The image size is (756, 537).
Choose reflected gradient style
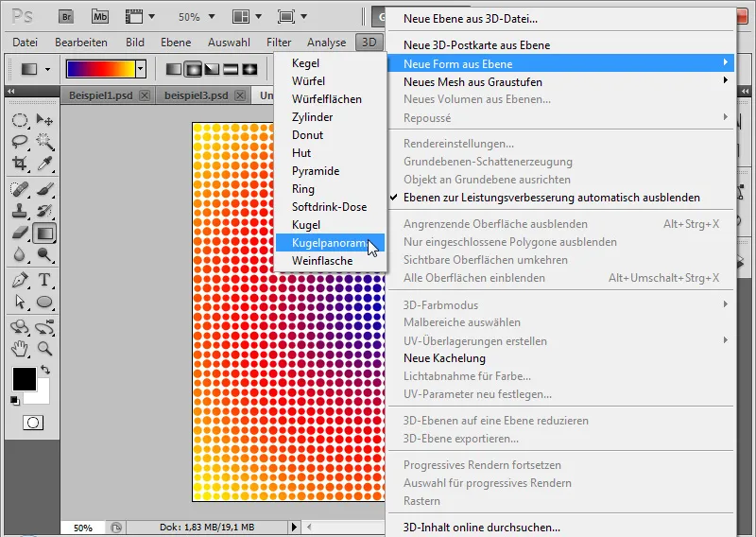pos(231,69)
